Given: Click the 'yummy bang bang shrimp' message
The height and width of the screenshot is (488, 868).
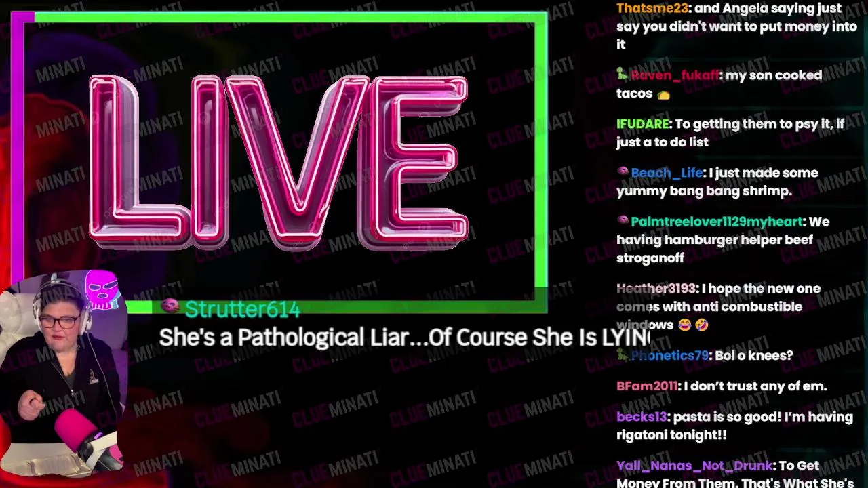Looking at the screenshot, I should pyautogui.click(x=717, y=182).
